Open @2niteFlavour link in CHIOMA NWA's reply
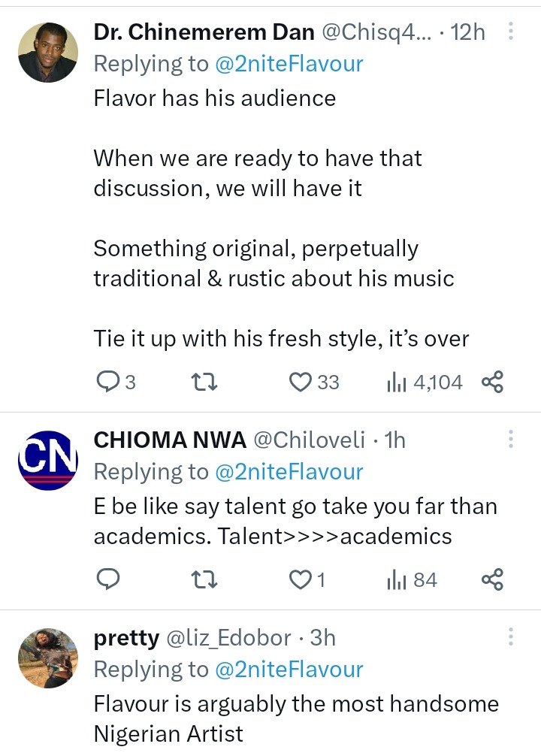This screenshot has width=541, height=756. 289,472
